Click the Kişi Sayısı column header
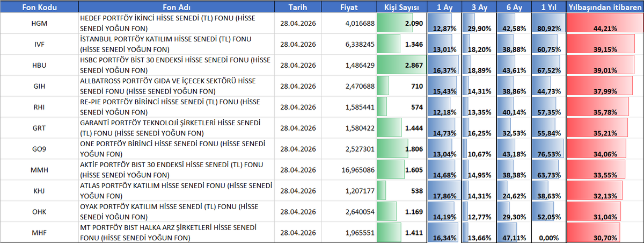Screen dimensions: 644x243 401,7
